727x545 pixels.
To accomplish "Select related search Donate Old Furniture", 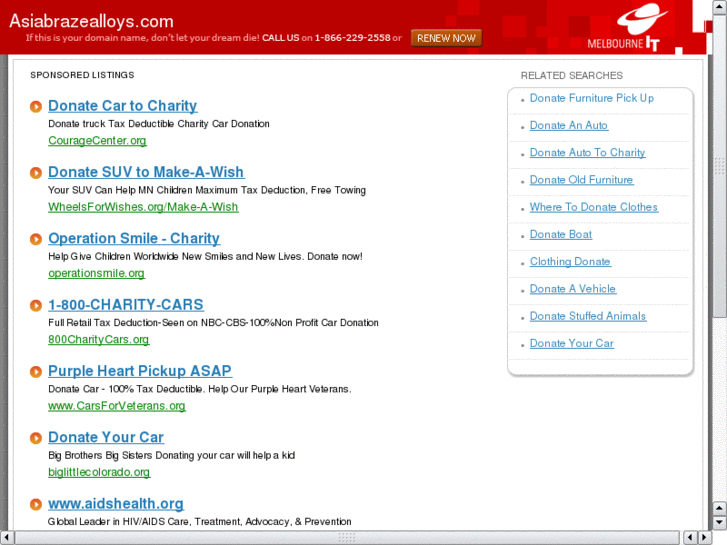I will pyautogui.click(x=581, y=180).
